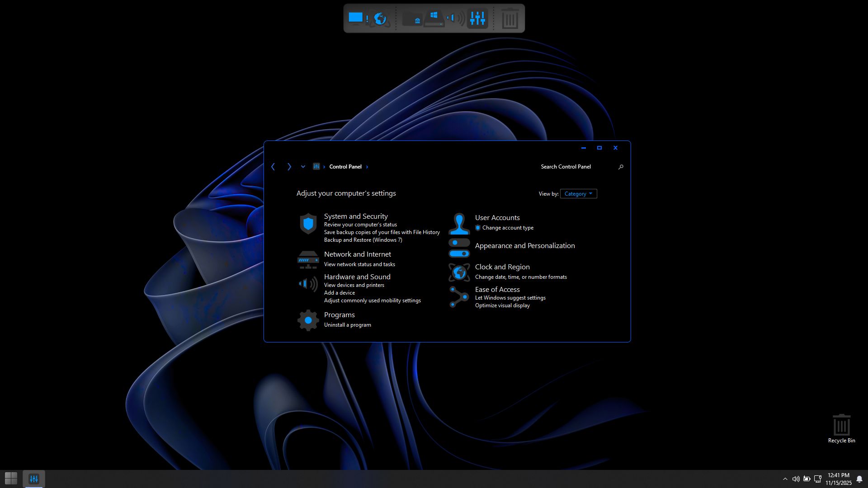Expand the recent locations chevron in the navigation bar

click(303, 167)
